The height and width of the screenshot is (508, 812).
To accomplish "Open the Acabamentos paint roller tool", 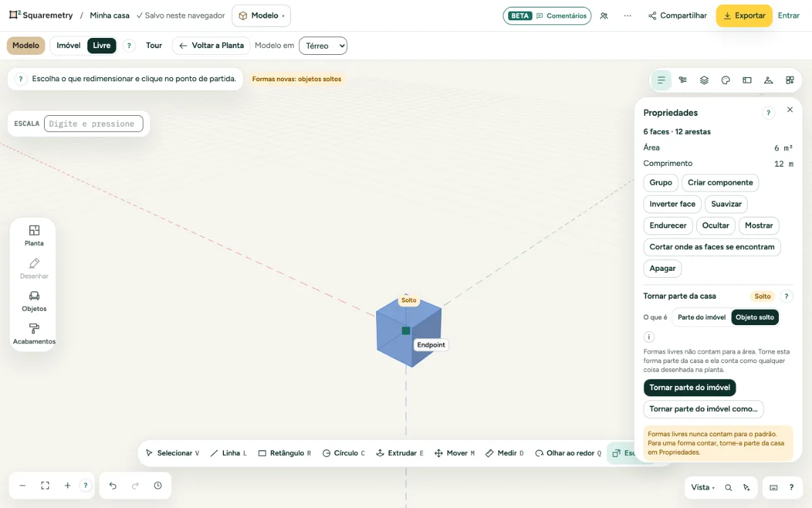I will (34, 334).
